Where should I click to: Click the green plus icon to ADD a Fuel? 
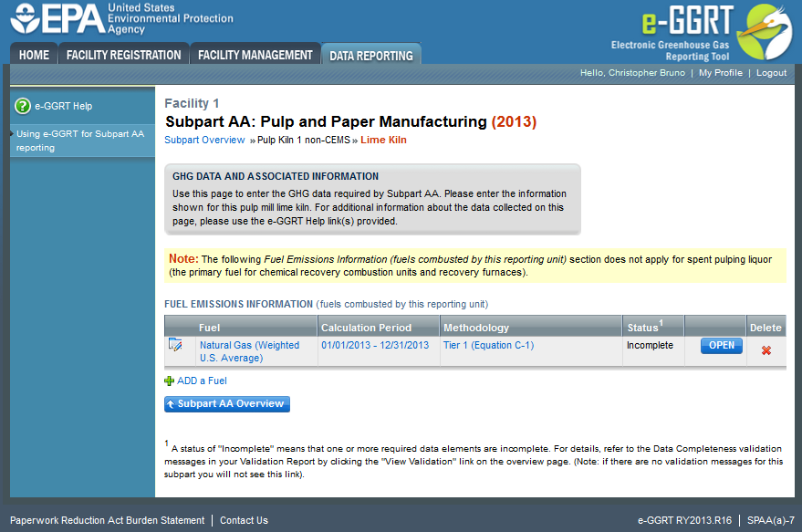tap(170, 381)
